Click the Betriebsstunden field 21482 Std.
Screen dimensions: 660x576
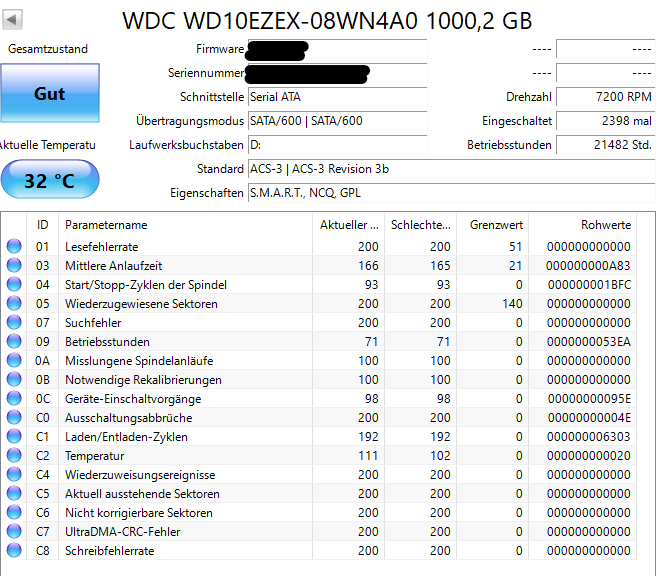(x=606, y=145)
